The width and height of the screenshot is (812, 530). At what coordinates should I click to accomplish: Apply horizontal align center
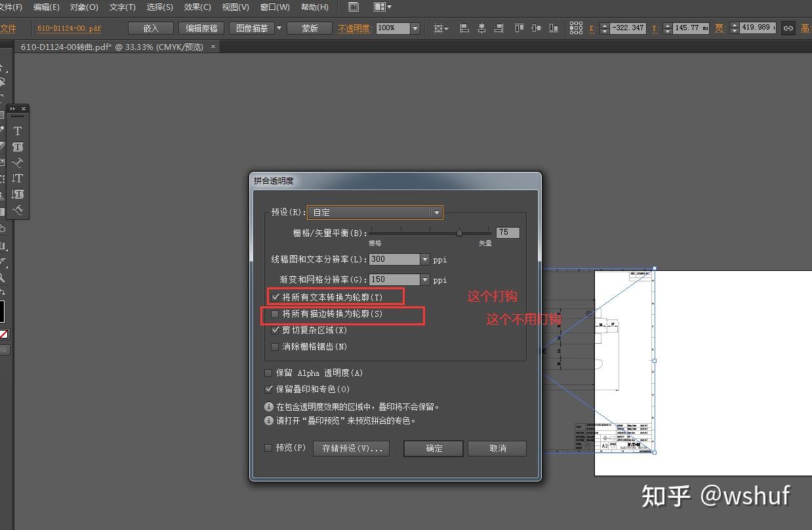pos(482,28)
